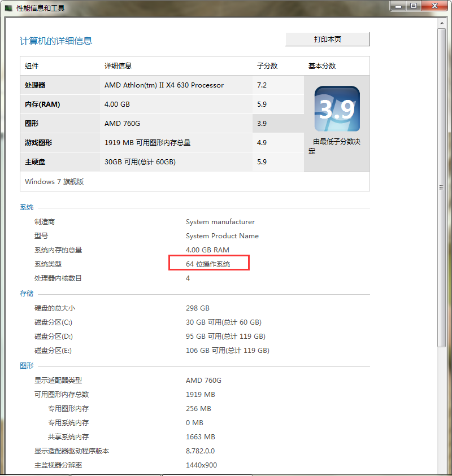Click the 制造商 label
Screen dimensions: 452x476
coord(45,221)
